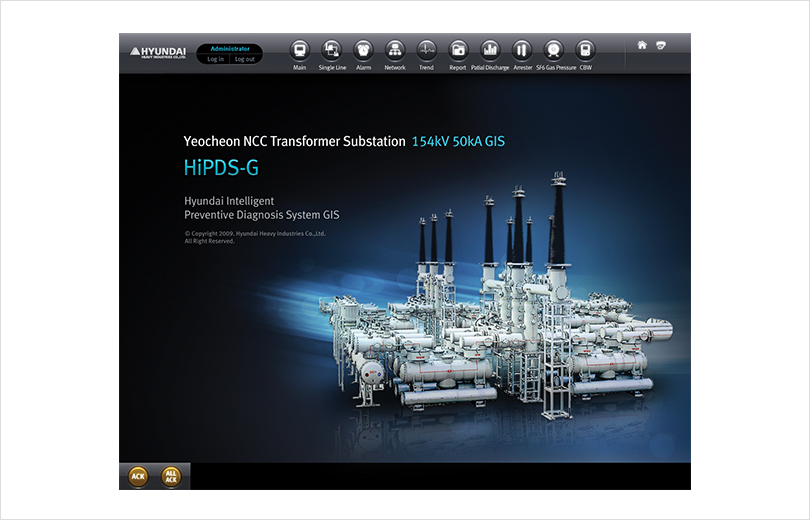Acknowledge alarm with the ACK button

click(x=138, y=476)
